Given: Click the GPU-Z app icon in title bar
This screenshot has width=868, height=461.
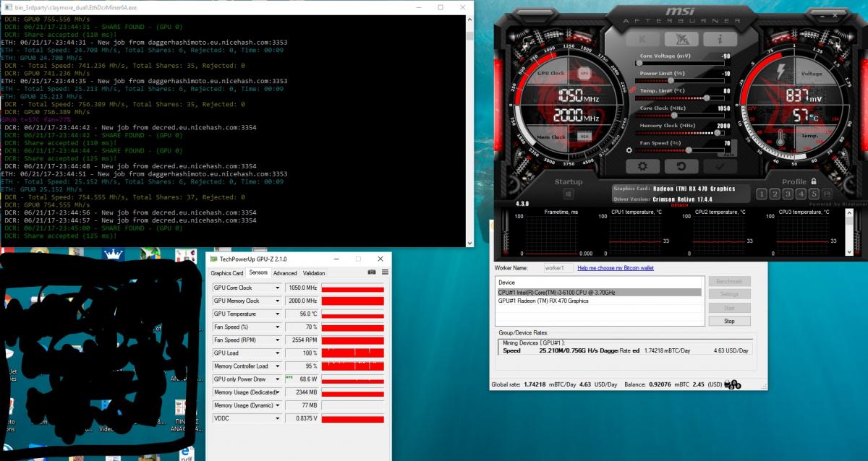Looking at the screenshot, I should click(x=213, y=259).
